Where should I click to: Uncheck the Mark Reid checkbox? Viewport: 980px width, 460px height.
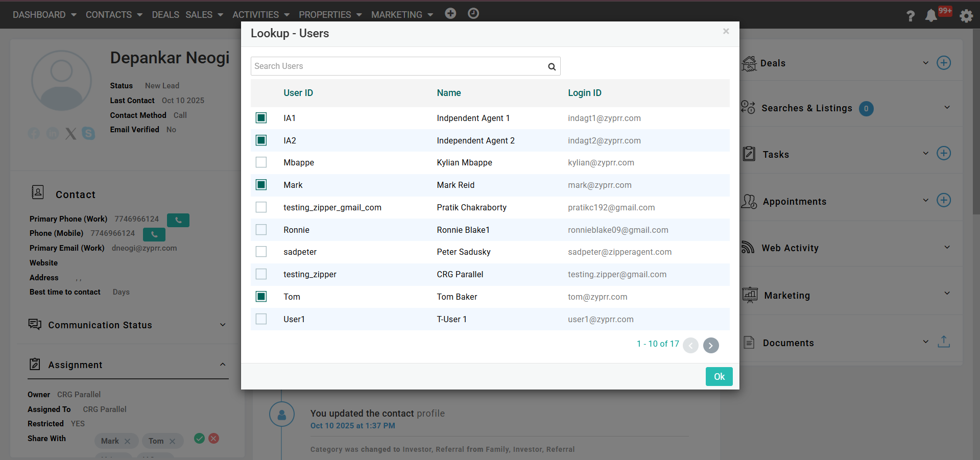tap(261, 185)
